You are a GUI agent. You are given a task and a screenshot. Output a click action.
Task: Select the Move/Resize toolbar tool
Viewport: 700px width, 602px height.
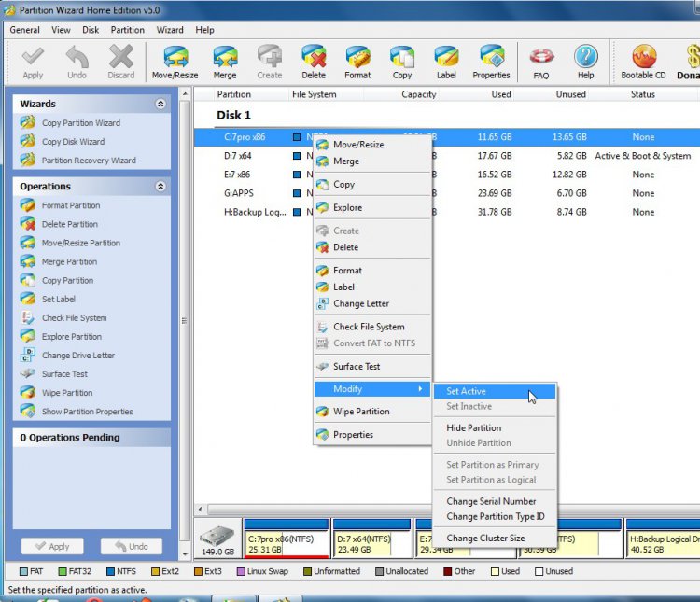click(x=175, y=63)
